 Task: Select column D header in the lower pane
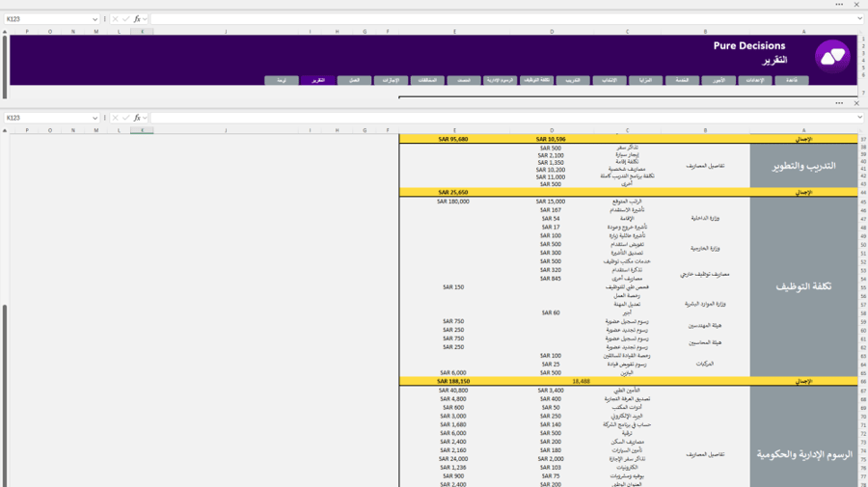[552, 130]
